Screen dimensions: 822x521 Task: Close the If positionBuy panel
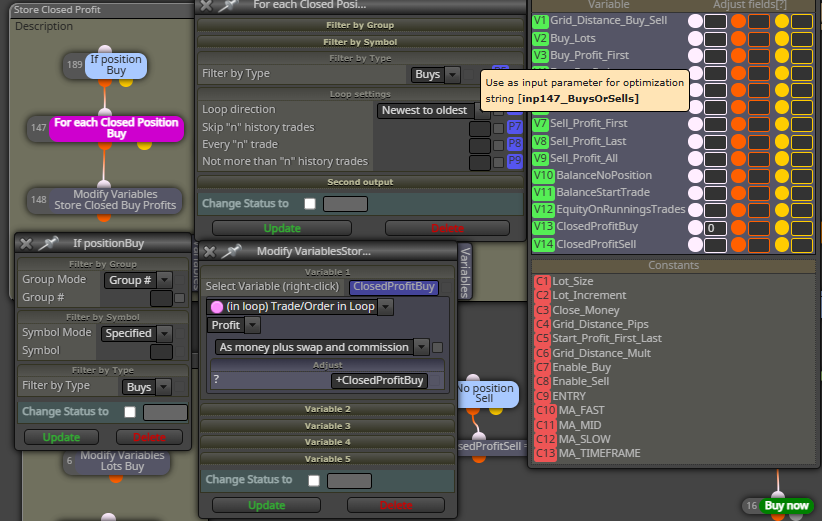point(26,244)
